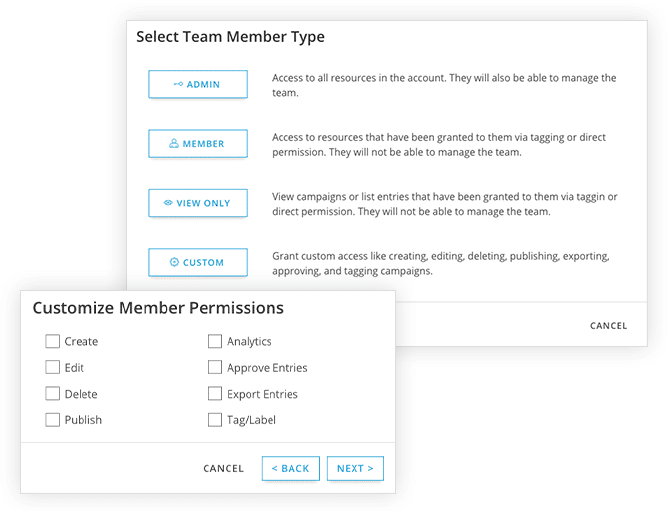Pick the View Only member type
Screen dimensions: 668x514
pos(198,203)
